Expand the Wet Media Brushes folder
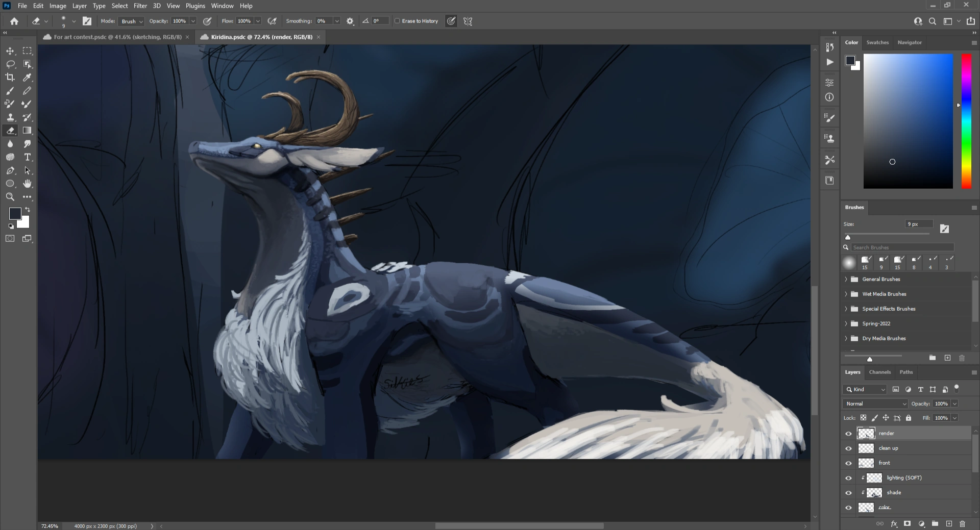The height and width of the screenshot is (530, 980). point(847,294)
